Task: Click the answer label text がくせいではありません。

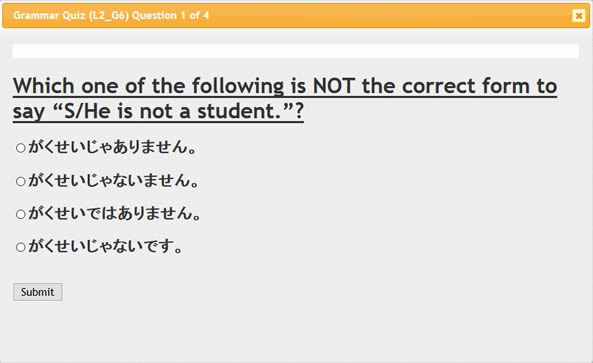Action: (115, 213)
